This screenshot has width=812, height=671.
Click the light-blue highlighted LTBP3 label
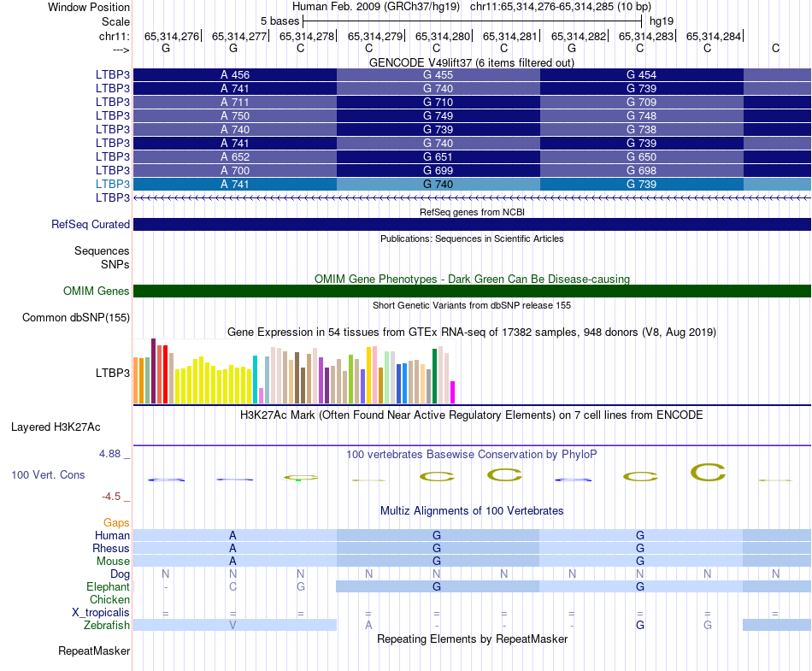(112, 184)
